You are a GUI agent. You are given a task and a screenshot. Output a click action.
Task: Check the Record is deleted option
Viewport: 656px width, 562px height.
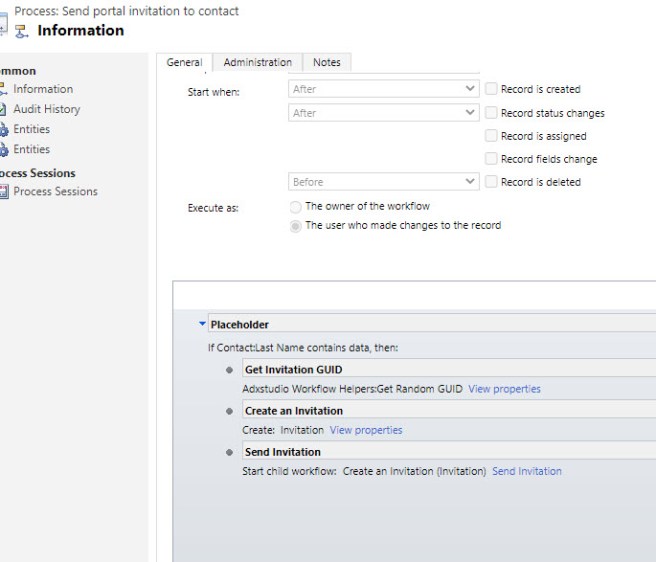pos(491,182)
